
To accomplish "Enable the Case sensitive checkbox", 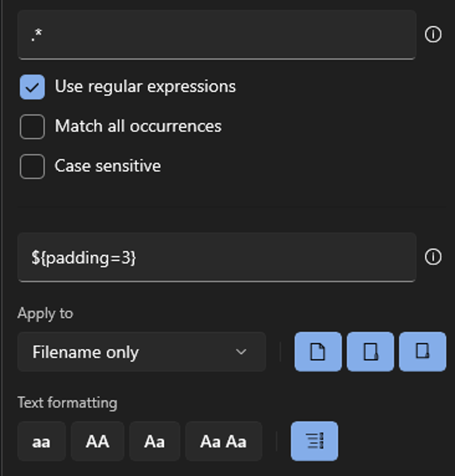I will click(x=32, y=167).
